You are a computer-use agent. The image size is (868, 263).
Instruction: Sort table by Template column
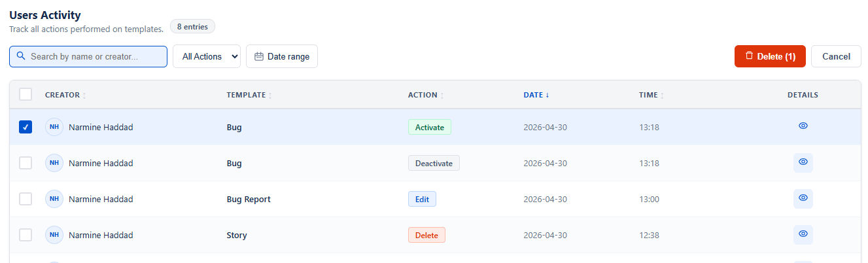tap(249, 95)
